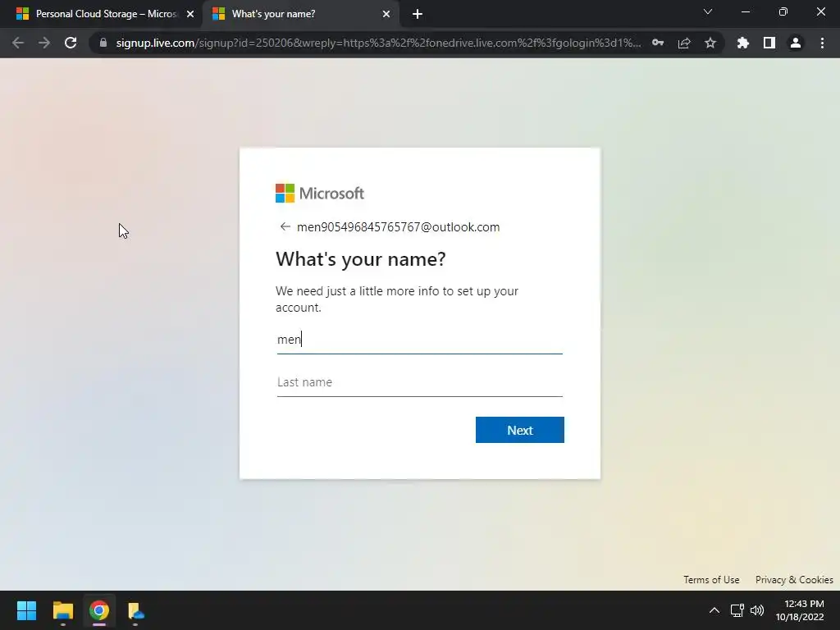The height and width of the screenshot is (630, 840).
Task: Share this page from address bar
Action: coord(684,43)
